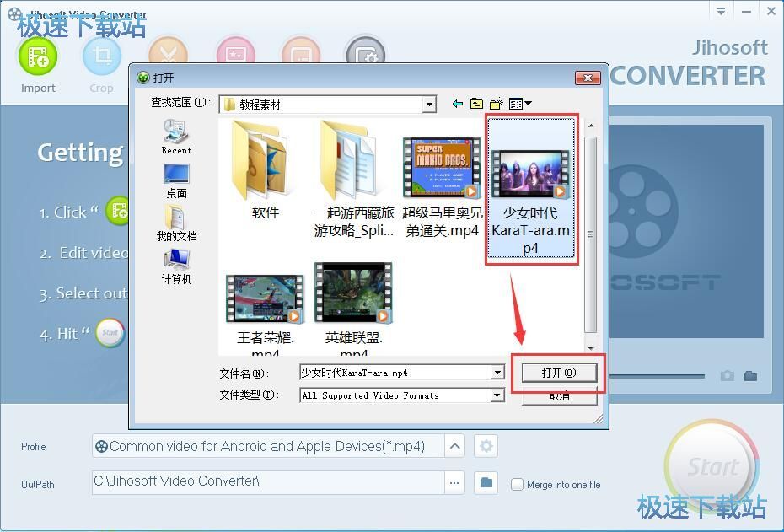Open 桌面 (Desktop) in the sidebar
The height and width of the screenshot is (532, 784).
176,180
